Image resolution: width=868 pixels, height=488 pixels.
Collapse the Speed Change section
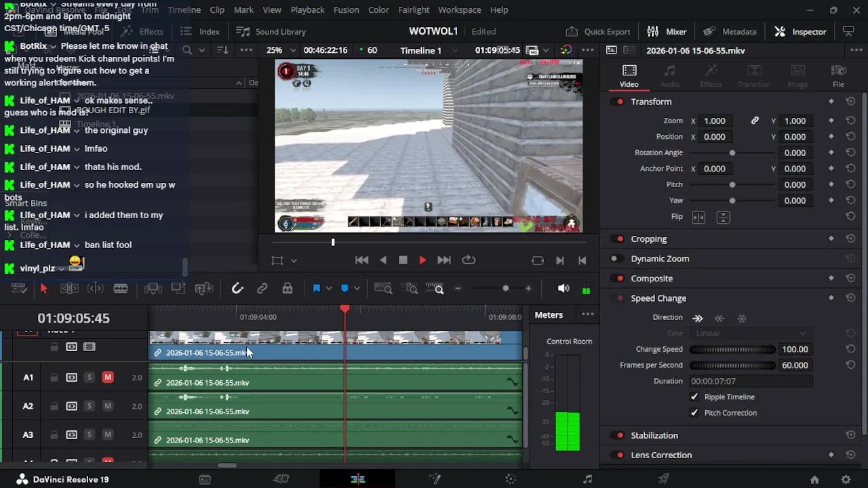coord(658,298)
